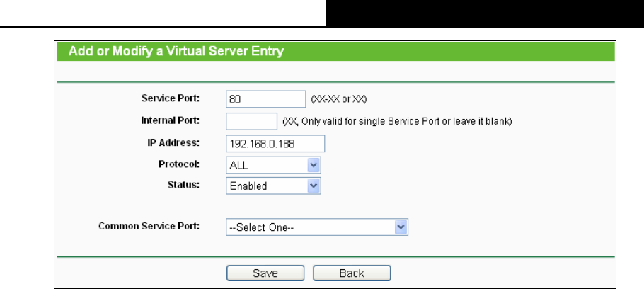
Task: Click the 'IP Address:' label
Action: click(x=173, y=142)
